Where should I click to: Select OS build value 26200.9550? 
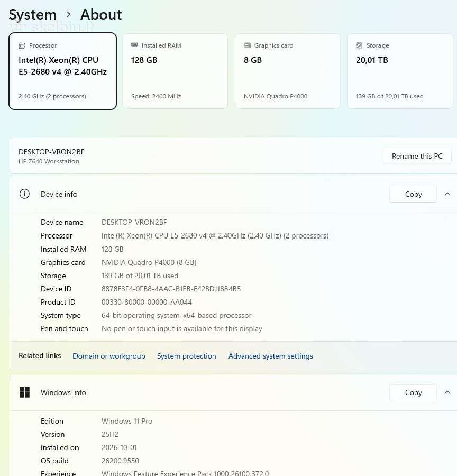click(120, 461)
